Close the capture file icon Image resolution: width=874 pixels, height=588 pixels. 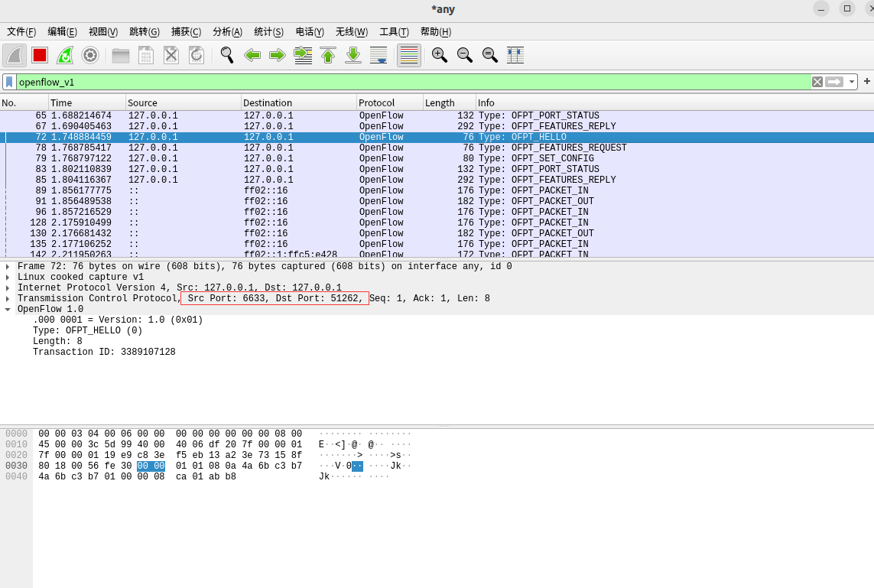click(171, 55)
